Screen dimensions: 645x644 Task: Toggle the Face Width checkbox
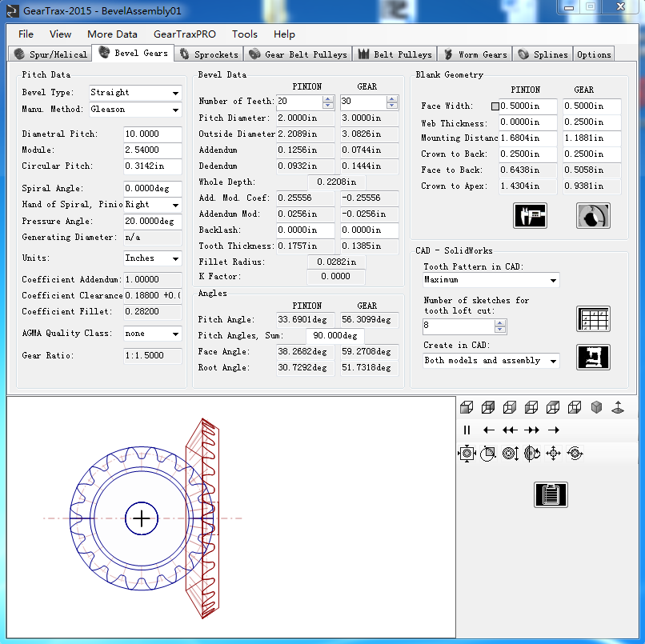coord(495,106)
